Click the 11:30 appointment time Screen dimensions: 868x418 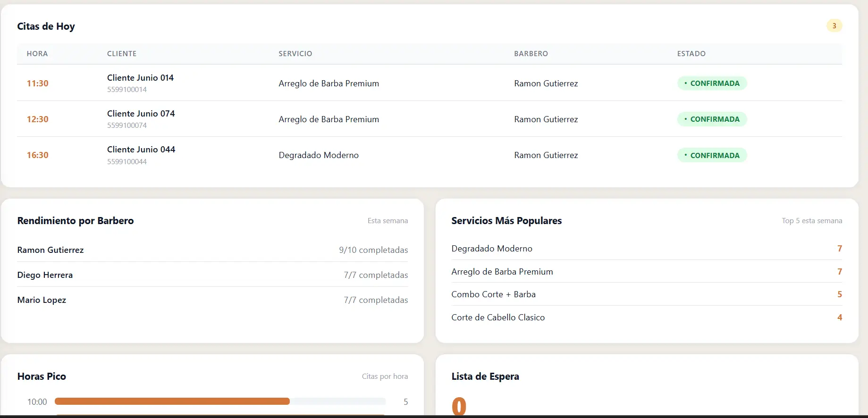[x=38, y=84]
